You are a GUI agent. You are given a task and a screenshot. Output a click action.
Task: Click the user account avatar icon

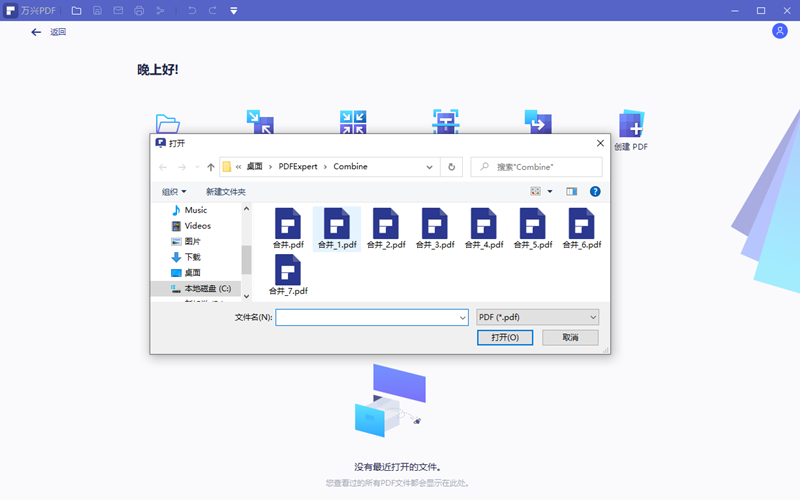click(x=780, y=31)
